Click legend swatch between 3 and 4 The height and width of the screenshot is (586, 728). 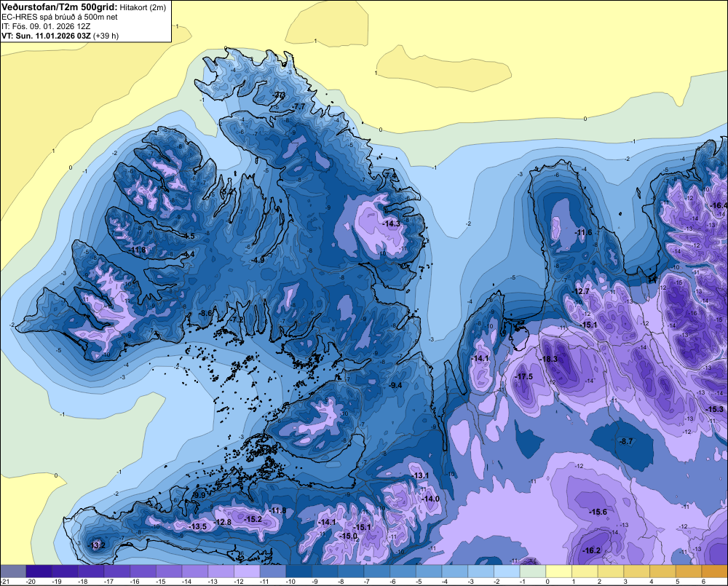(x=637, y=571)
